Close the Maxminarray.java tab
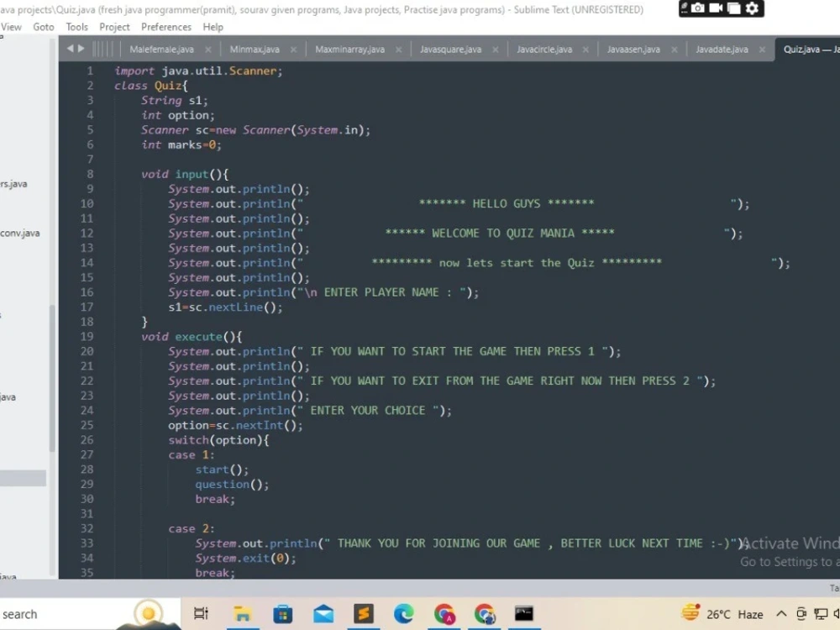 [x=398, y=50]
